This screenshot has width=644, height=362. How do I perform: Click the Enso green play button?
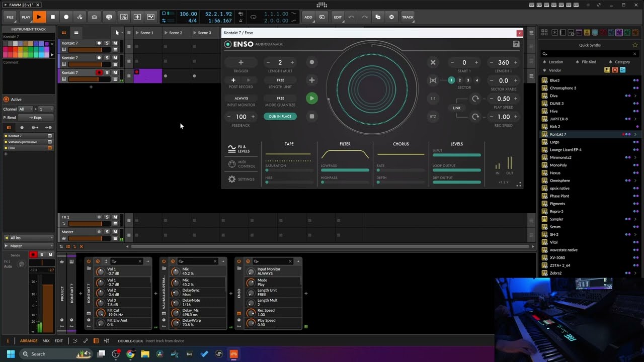(312, 99)
